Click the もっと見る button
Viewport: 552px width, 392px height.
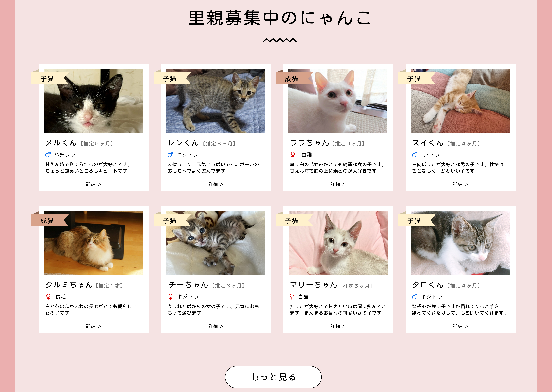click(x=273, y=377)
